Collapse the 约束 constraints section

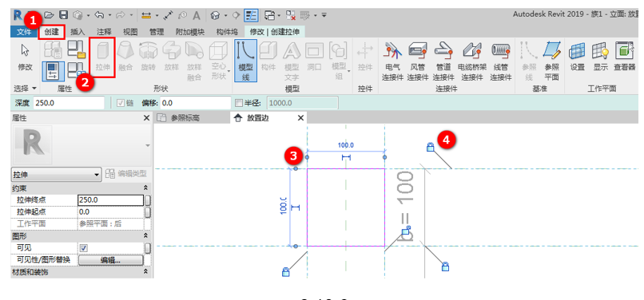pyautogui.click(x=145, y=187)
